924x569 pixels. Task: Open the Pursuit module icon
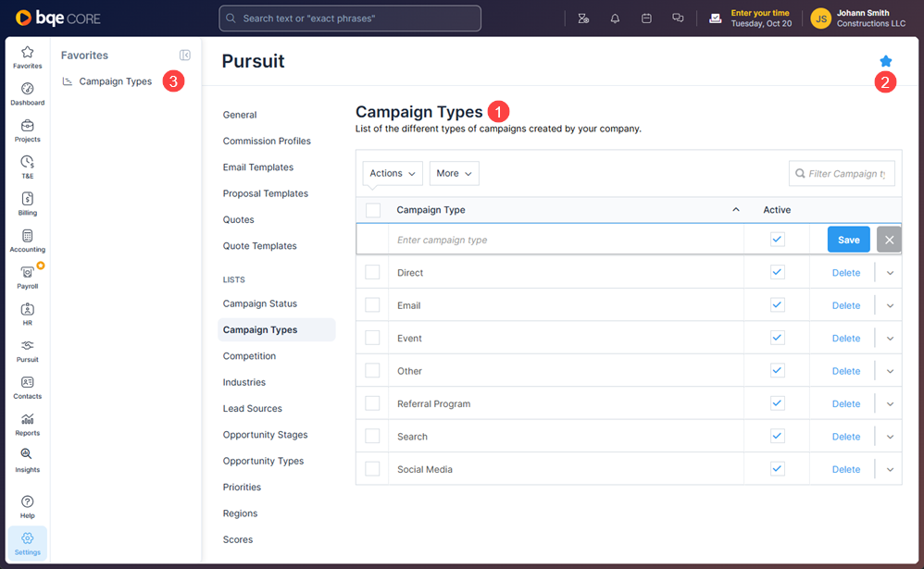point(27,351)
